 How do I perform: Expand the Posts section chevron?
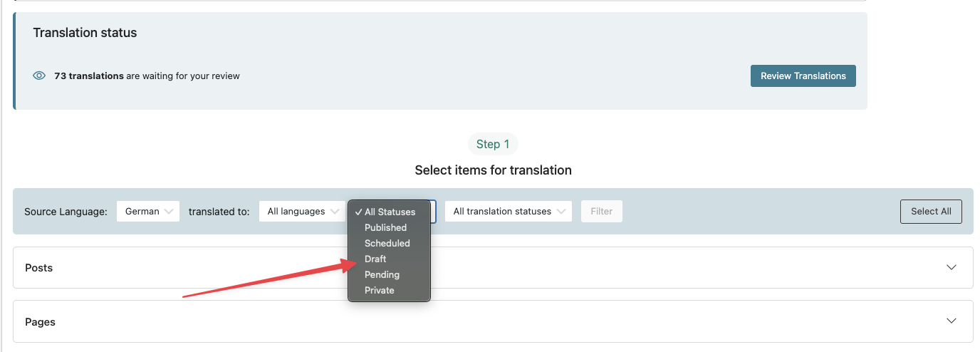(x=952, y=267)
